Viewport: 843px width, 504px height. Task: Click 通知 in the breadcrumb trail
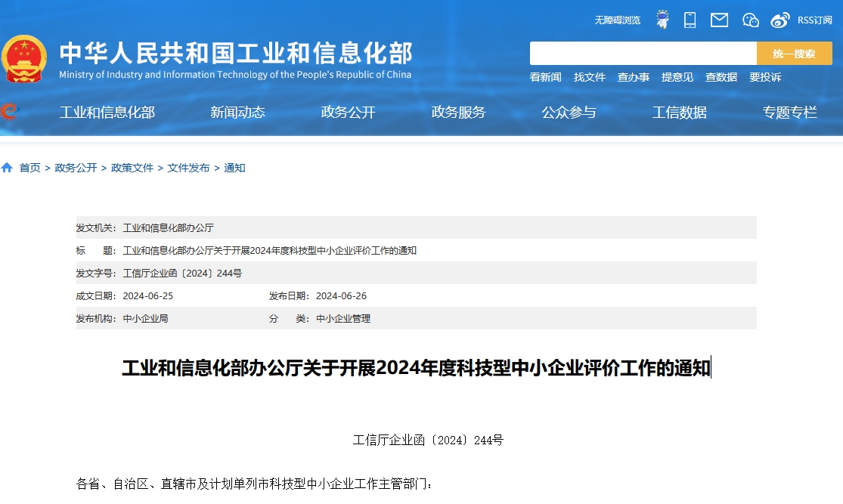tap(234, 167)
